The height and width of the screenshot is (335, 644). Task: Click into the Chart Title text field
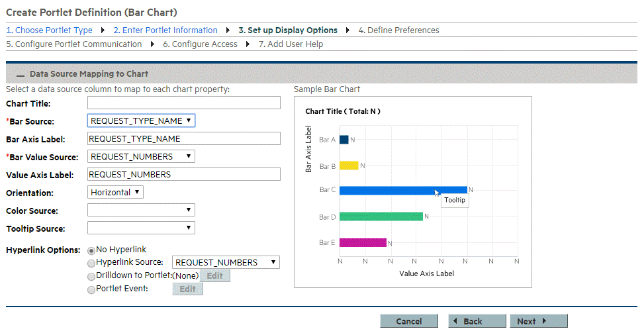(x=184, y=103)
